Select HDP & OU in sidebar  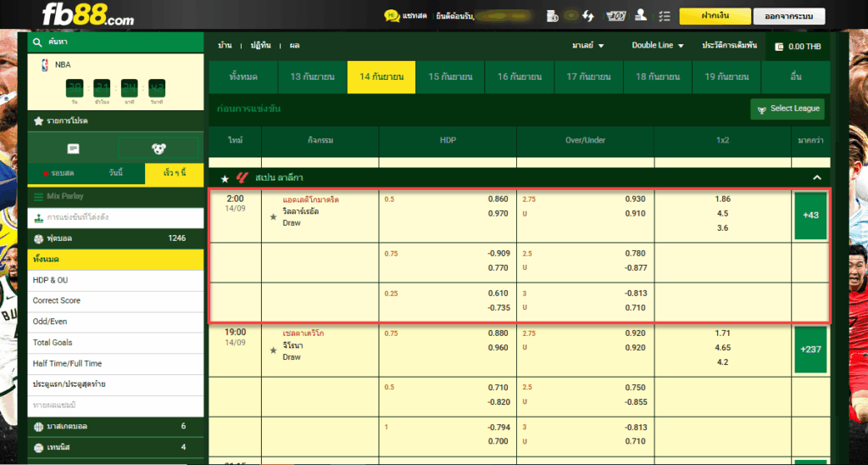click(115, 280)
